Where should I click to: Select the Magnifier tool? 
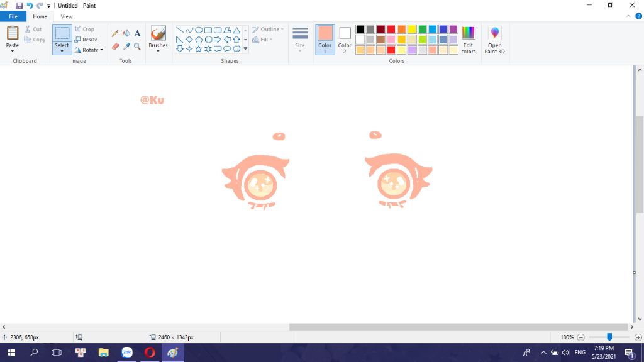tap(137, 47)
